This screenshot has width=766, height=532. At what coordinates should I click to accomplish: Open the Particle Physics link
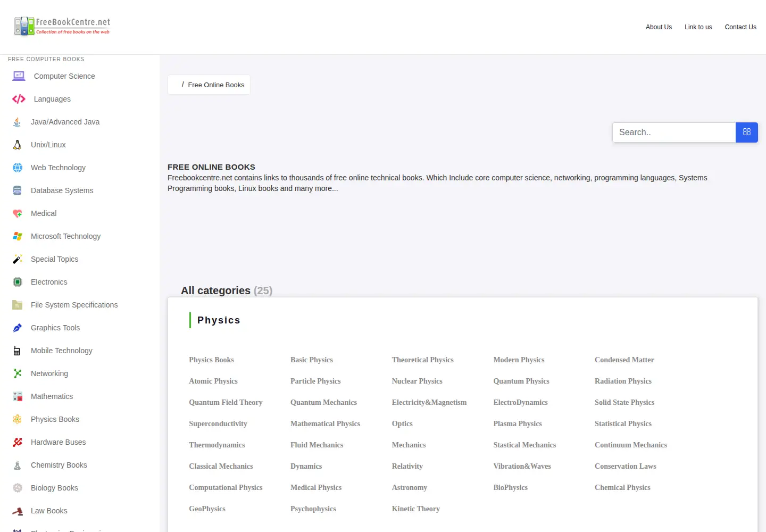click(315, 381)
